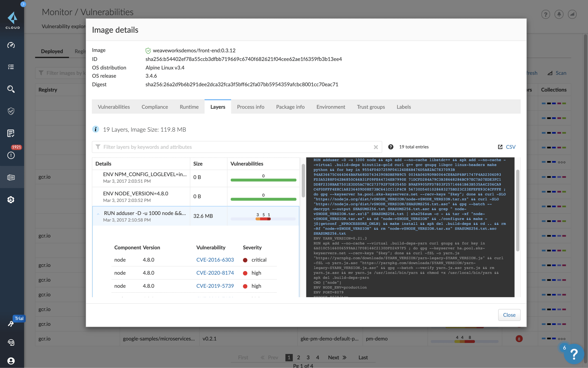Click the vulnerability severity bar showing 3 5 1

pyautogui.click(x=263, y=217)
